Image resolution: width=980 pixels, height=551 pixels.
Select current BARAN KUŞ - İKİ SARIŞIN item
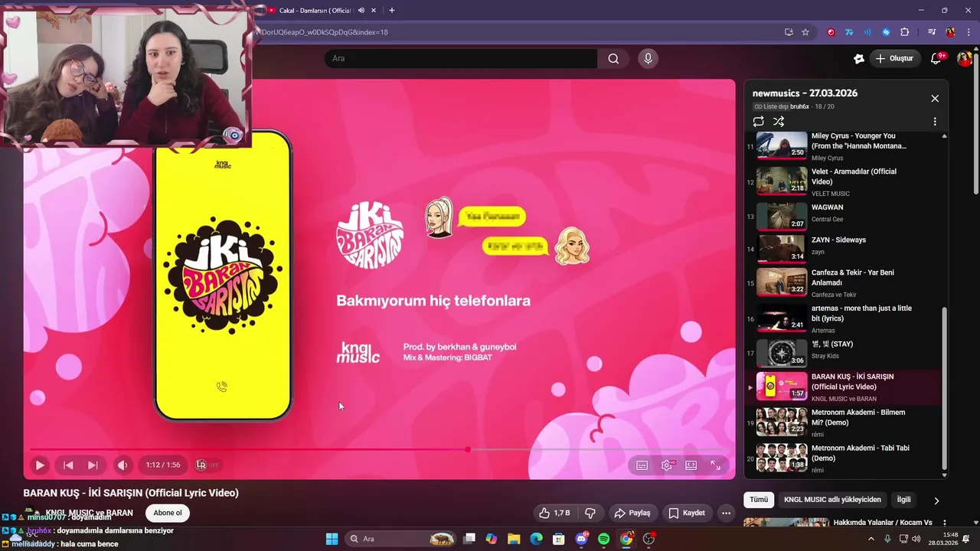(841, 387)
